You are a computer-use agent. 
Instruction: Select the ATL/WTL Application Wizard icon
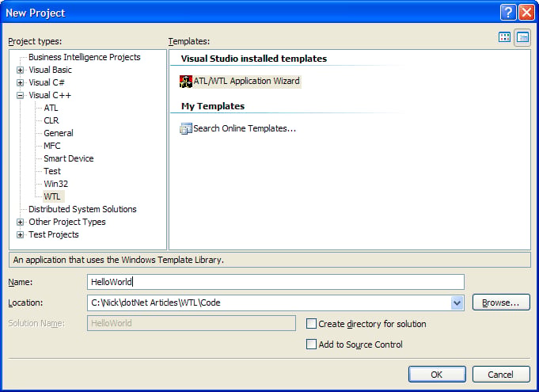coord(186,82)
